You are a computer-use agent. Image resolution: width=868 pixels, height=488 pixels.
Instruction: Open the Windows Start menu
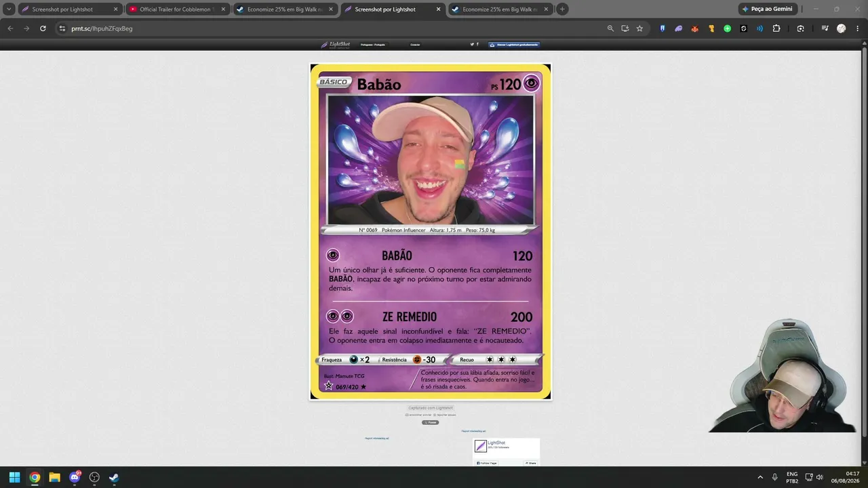[14, 477]
